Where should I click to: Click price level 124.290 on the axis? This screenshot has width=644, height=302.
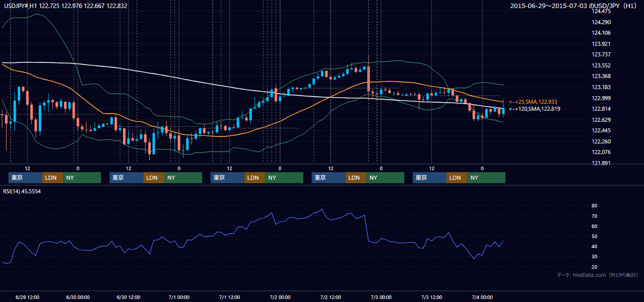602,22
